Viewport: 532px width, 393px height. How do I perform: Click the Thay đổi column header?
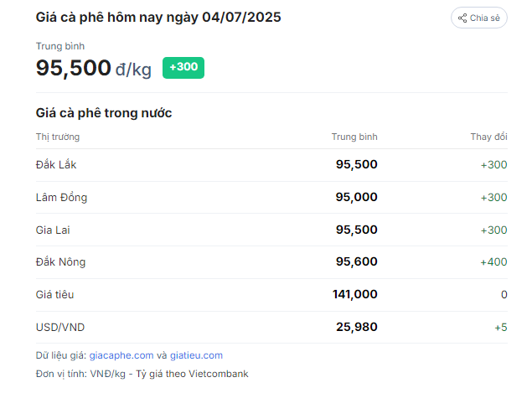[488, 137]
